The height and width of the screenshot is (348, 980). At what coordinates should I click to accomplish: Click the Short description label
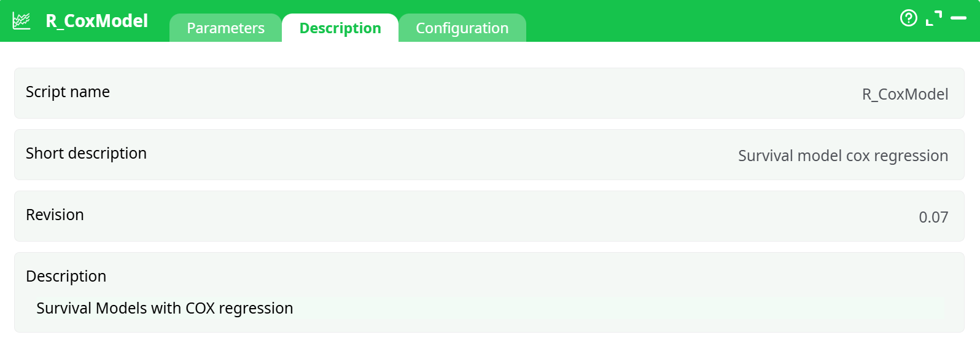tap(86, 154)
